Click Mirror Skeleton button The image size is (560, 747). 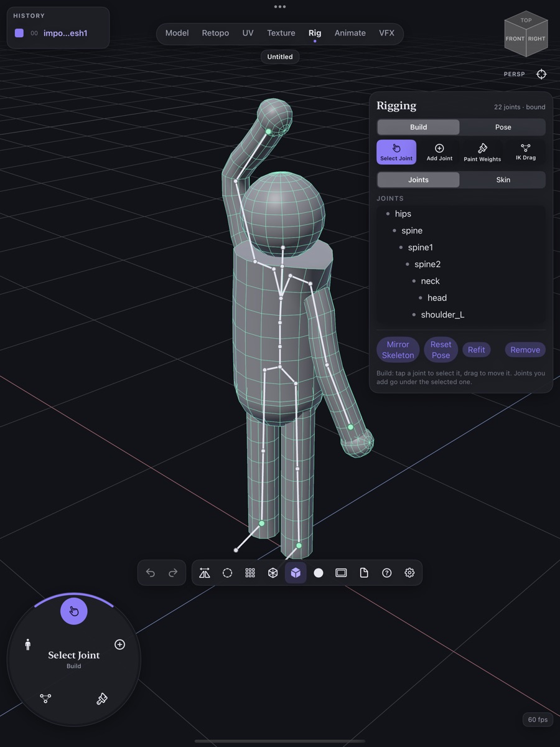coord(398,350)
